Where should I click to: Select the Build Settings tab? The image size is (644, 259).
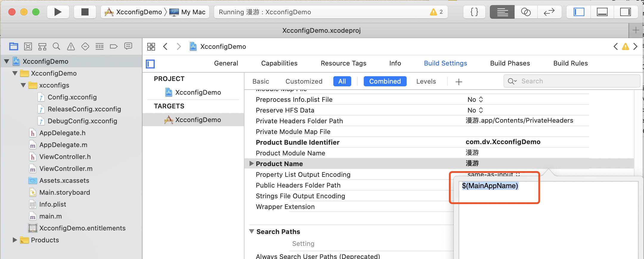pyautogui.click(x=445, y=63)
